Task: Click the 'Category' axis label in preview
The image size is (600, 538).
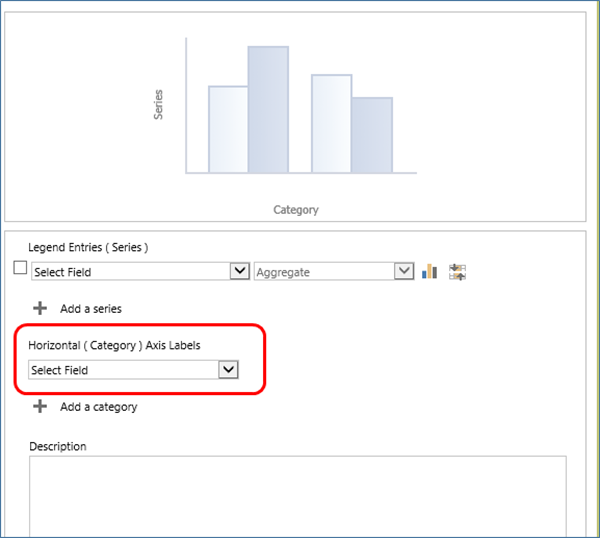Action: 296,210
